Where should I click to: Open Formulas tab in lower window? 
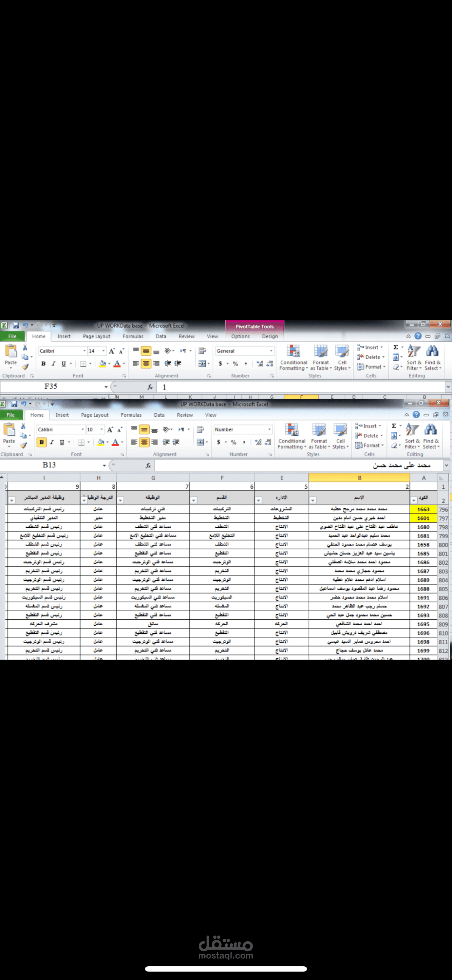click(131, 415)
